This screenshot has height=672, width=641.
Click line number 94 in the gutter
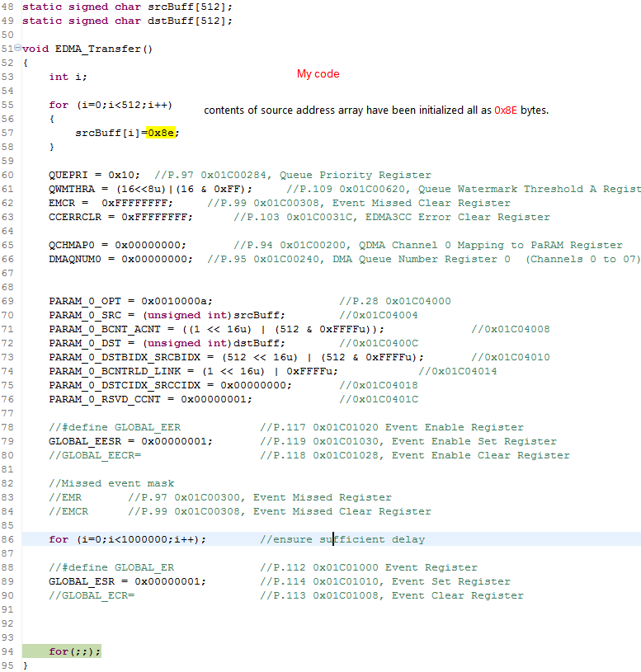(7, 651)
